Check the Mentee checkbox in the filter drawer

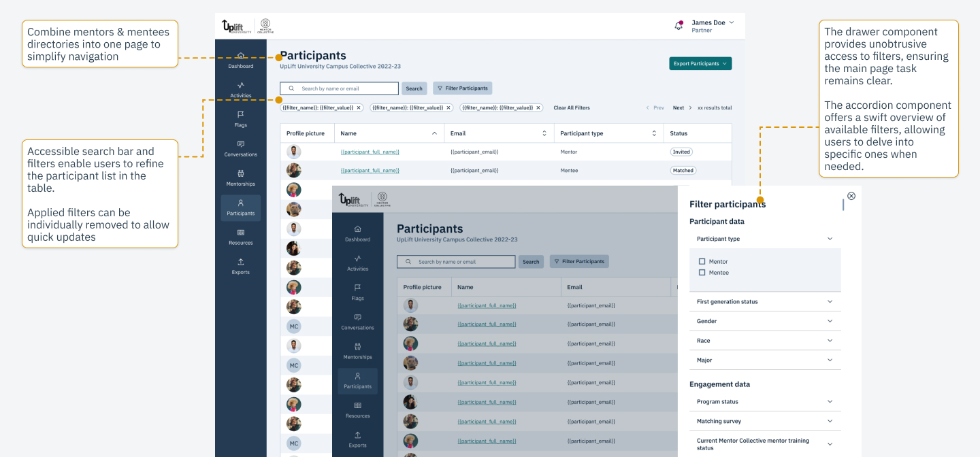tap(702, 272)
